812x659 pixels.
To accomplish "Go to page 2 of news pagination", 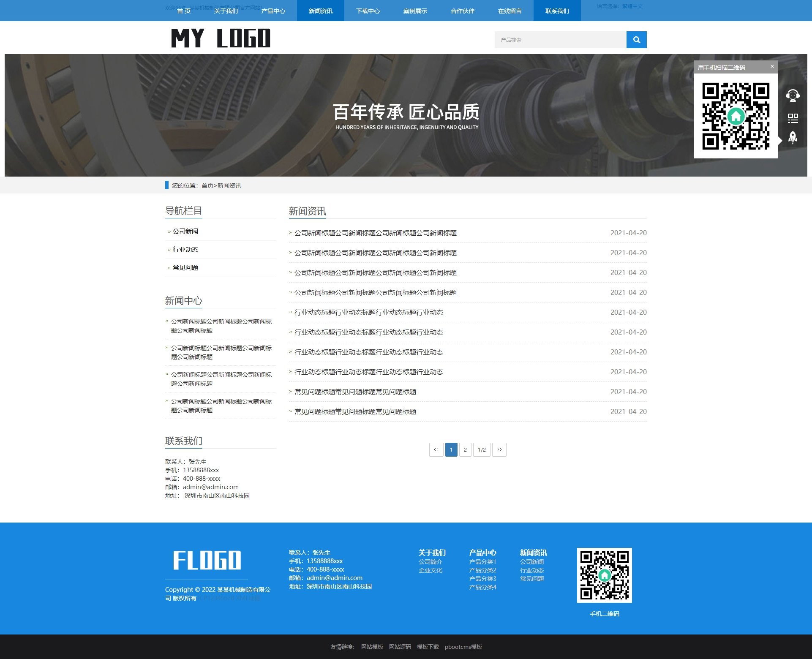I will coord(465,449).
